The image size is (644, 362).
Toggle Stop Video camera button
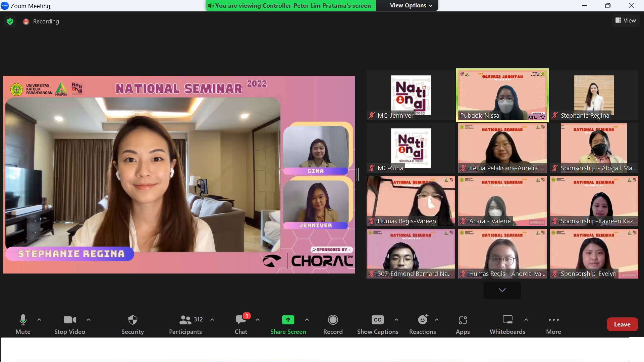coord(69,320)
